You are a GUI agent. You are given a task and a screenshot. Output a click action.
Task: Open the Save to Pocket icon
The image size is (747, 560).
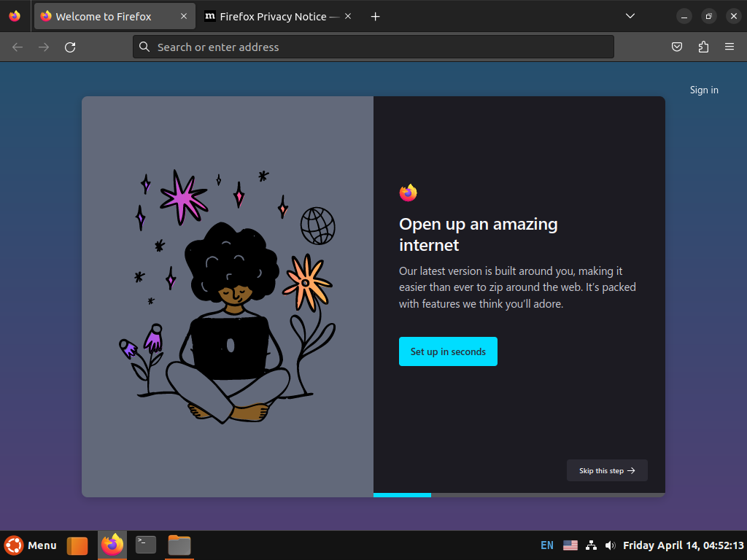(x=677, y=47)
